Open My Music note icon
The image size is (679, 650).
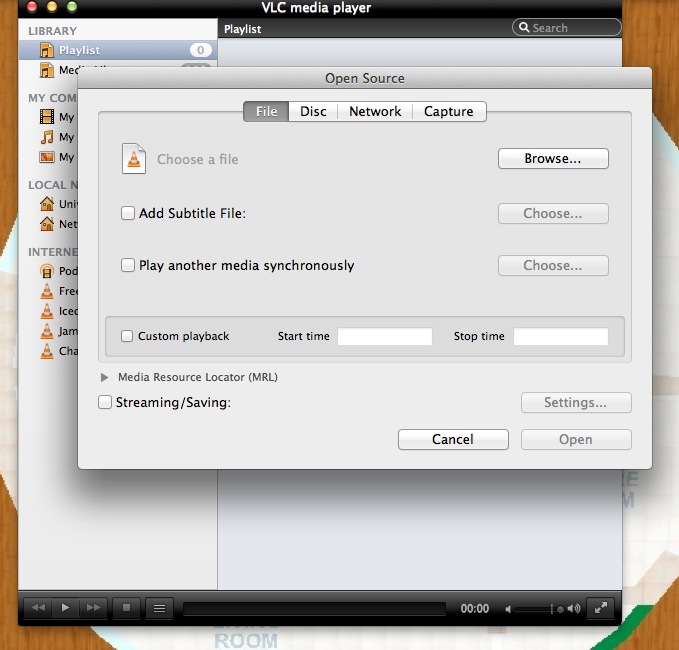point(47,137)
